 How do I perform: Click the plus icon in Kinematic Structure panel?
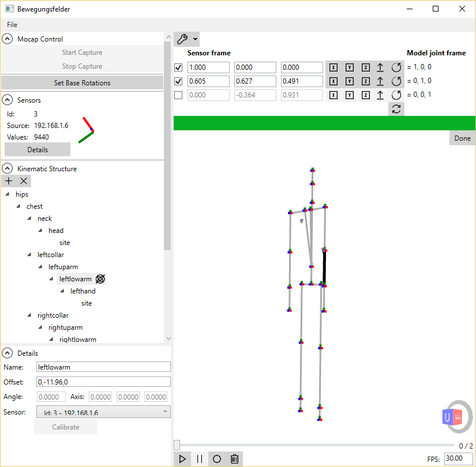tap(8, 180)
